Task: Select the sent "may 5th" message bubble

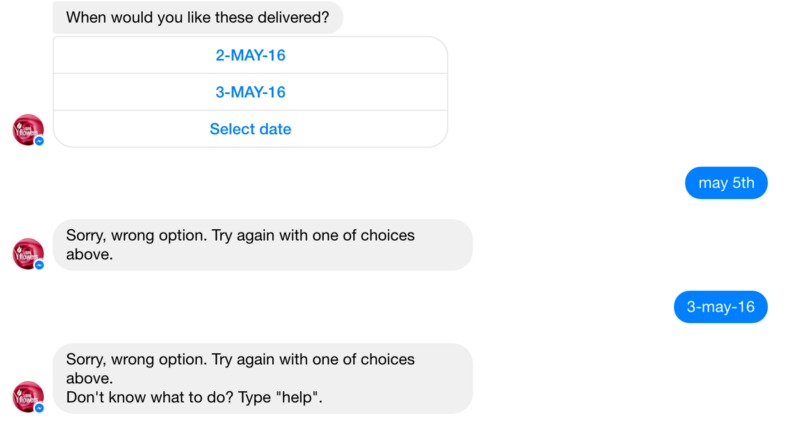Action: [x=726, y=183]
